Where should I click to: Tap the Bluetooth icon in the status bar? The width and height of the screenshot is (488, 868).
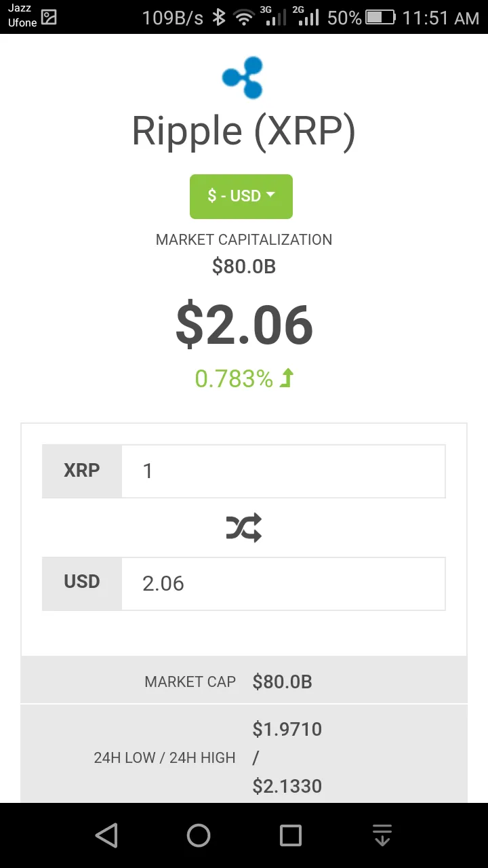pyautogui.click(x=218, y=18)
